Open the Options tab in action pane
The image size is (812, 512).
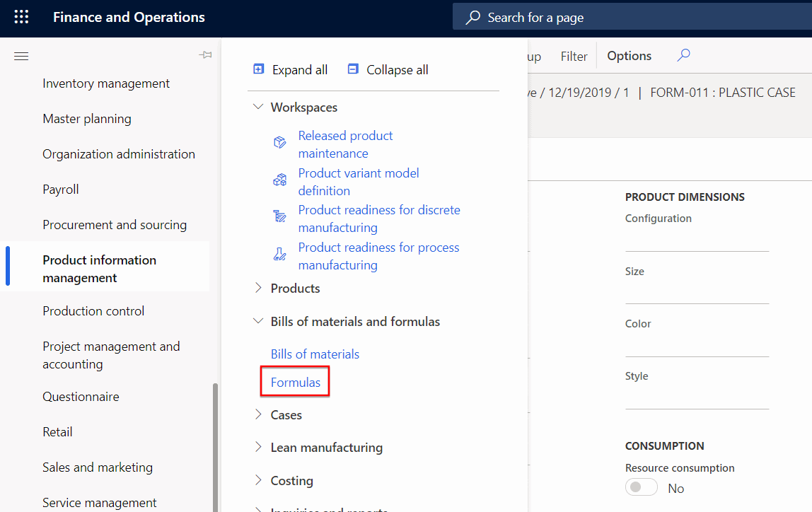pos(630,55)
